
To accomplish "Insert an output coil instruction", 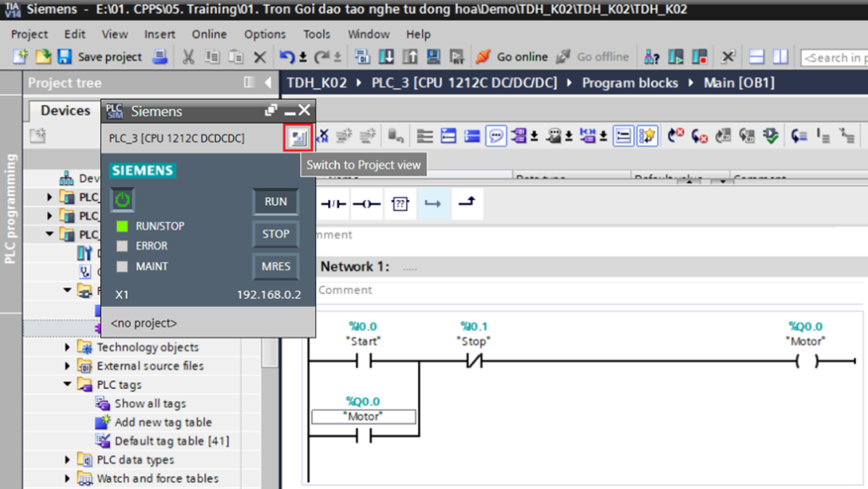I will 366,203.
